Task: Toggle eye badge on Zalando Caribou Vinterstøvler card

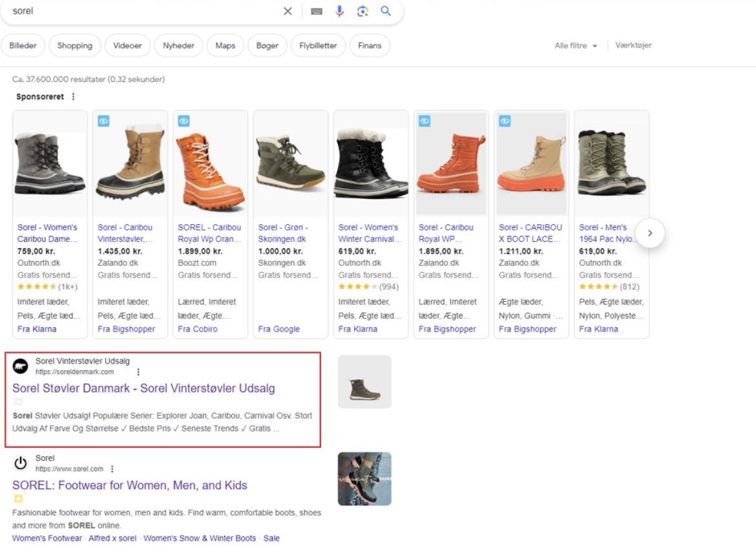Action: click(103, 121)
